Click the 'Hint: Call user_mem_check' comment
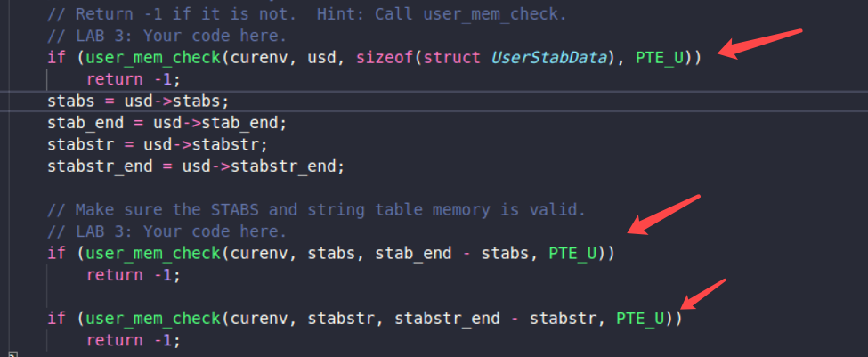 pos(442,14)
